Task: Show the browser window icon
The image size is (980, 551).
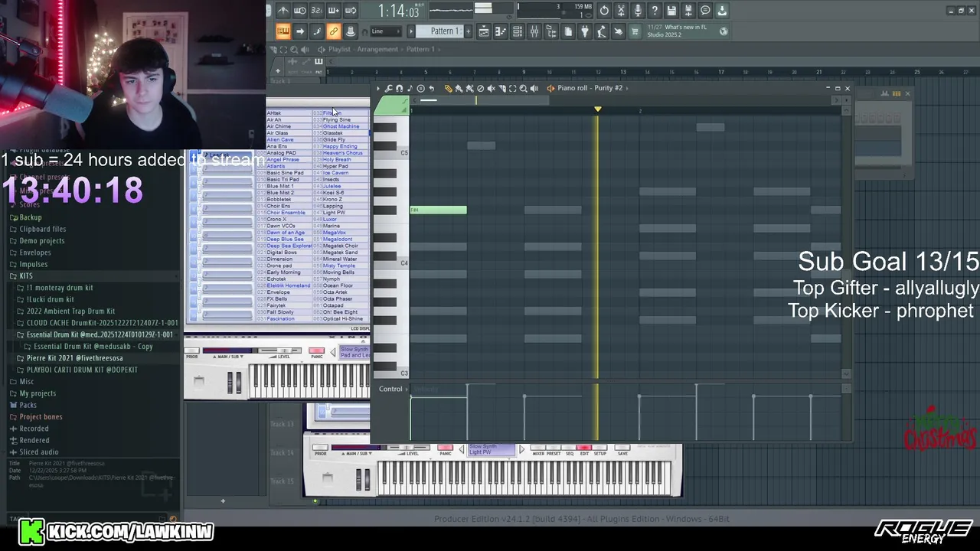Action: 551,31
